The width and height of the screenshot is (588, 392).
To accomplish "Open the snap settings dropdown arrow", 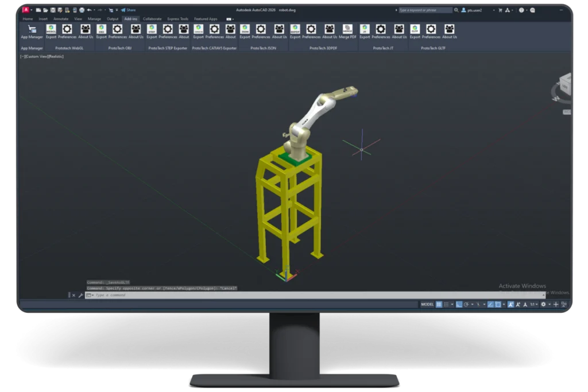I will [452, 304].
